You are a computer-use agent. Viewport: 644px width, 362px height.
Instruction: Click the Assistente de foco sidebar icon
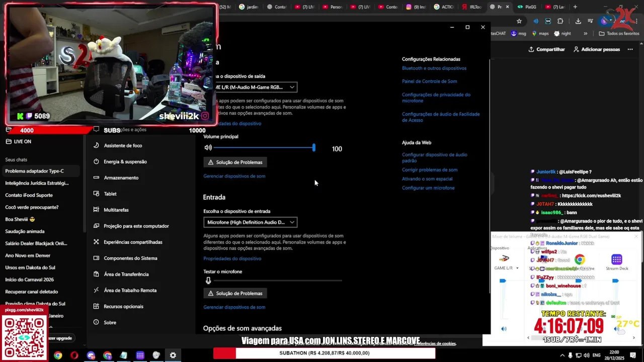[96, 145]
